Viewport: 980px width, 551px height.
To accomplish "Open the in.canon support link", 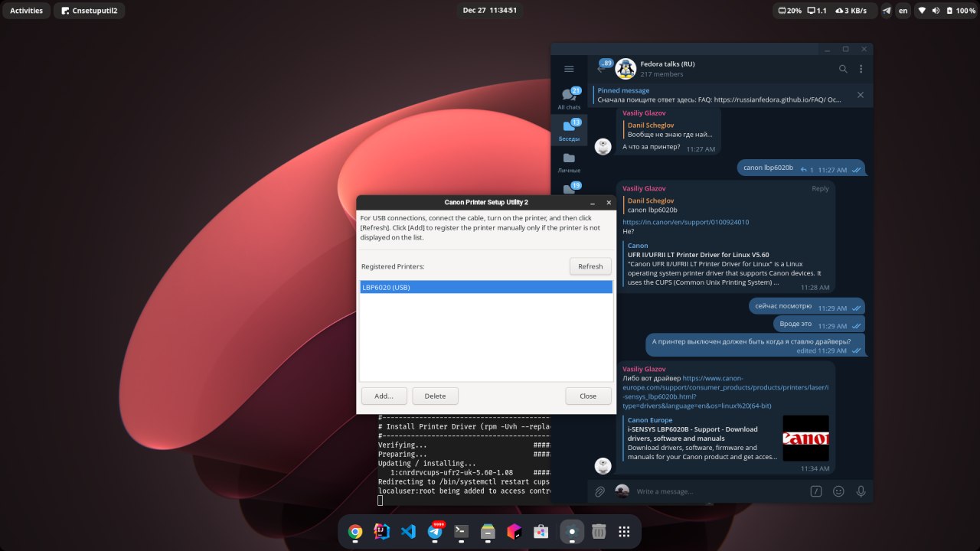I will tap(685, 222).
